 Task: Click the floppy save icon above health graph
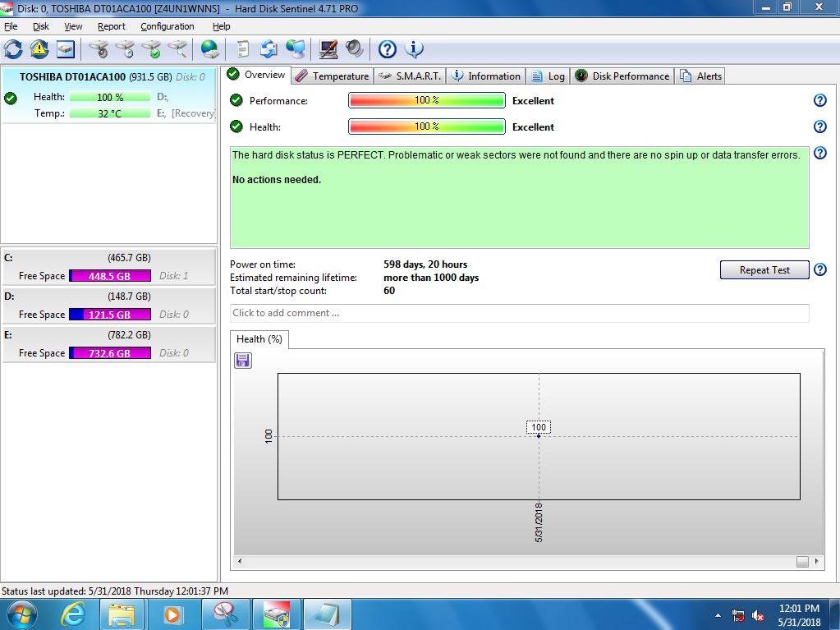[x=243, y=361]
